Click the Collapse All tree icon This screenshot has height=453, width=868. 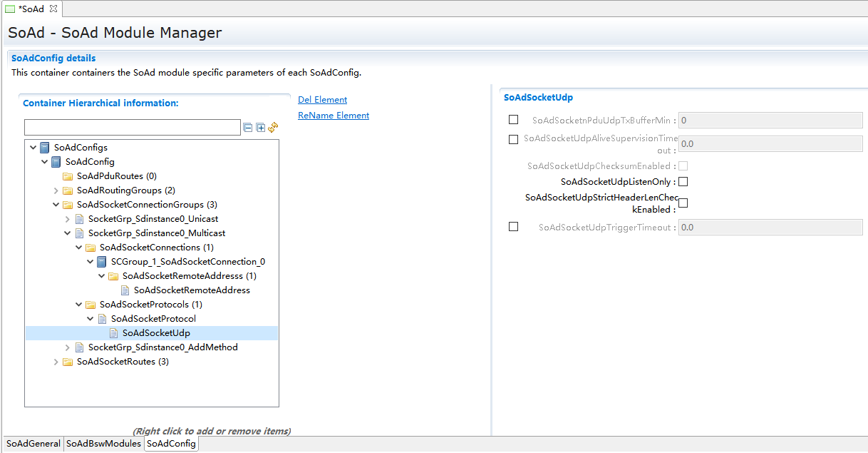tap(248, 128)
